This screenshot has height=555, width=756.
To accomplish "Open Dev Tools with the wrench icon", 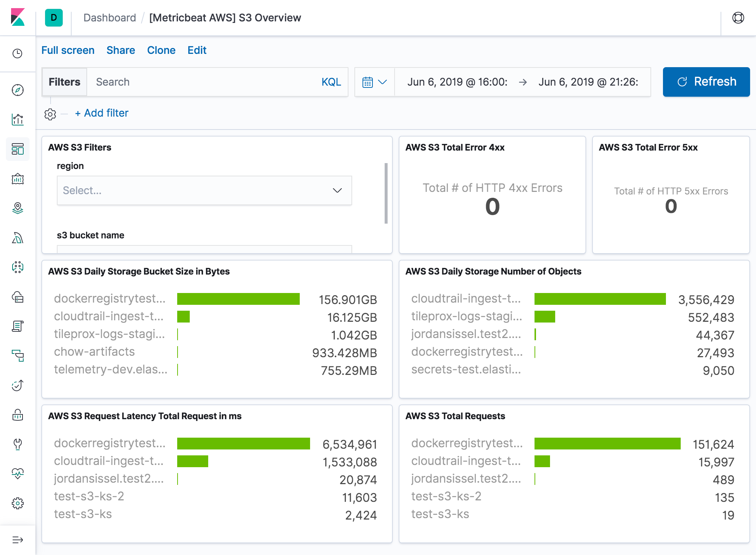I will [17, 444].
